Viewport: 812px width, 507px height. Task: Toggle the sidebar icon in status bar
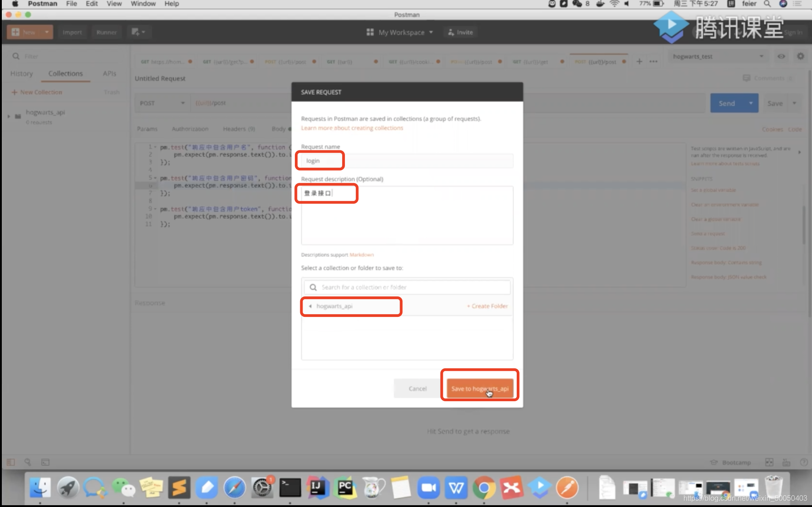click(10, 462)
